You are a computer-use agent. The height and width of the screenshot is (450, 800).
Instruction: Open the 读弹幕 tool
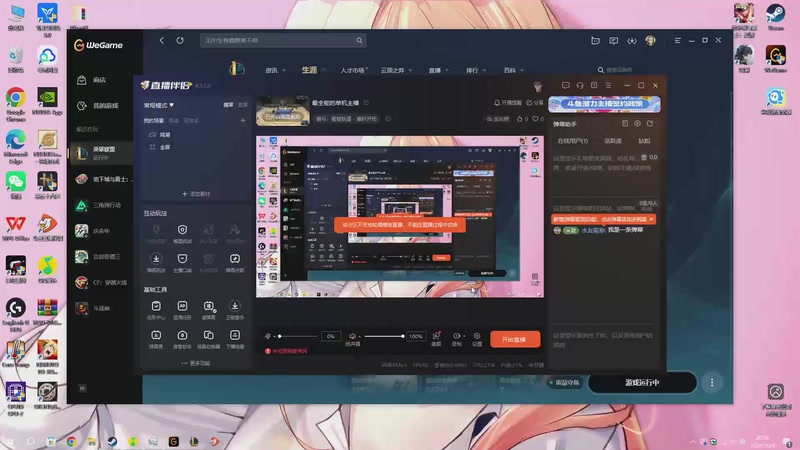tap(209, 310)
